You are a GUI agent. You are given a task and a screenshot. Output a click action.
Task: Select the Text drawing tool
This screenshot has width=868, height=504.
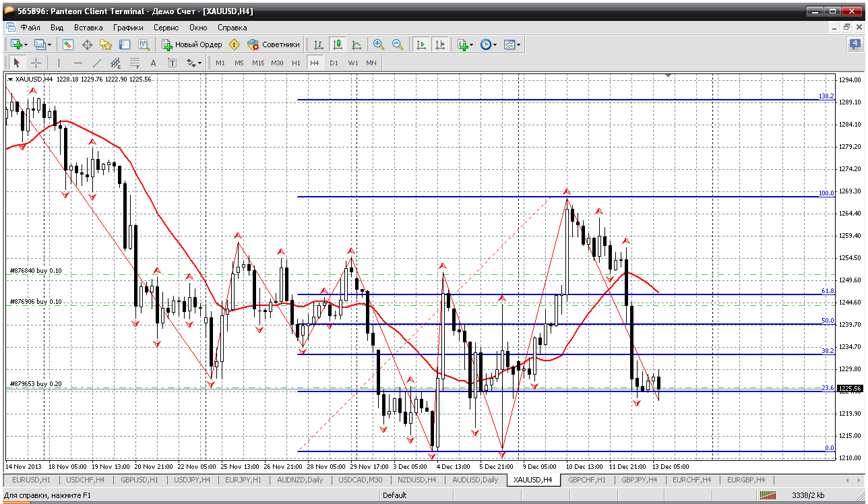point(153,63)
